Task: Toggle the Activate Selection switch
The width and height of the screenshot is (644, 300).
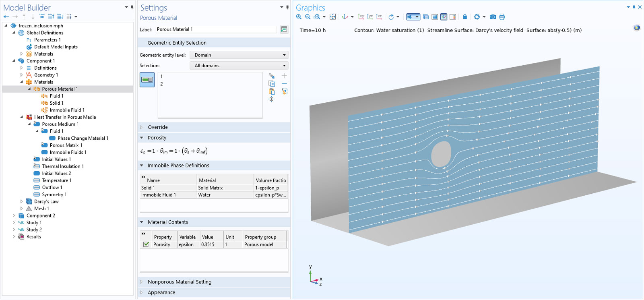Action: 147,80
